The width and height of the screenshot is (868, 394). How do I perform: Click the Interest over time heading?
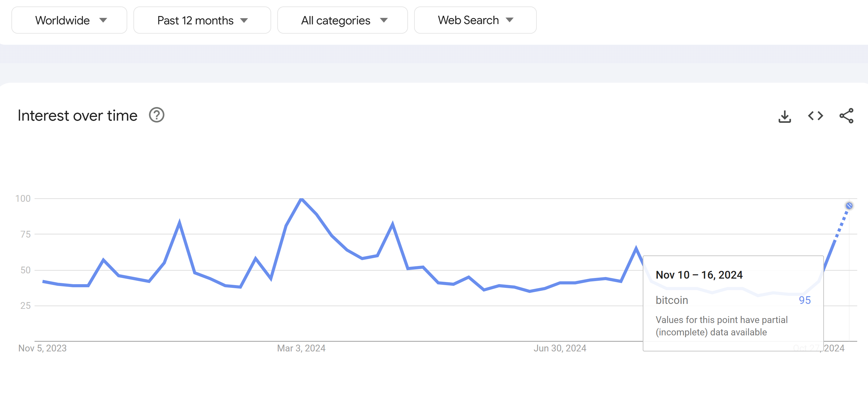tap(77, 115)
